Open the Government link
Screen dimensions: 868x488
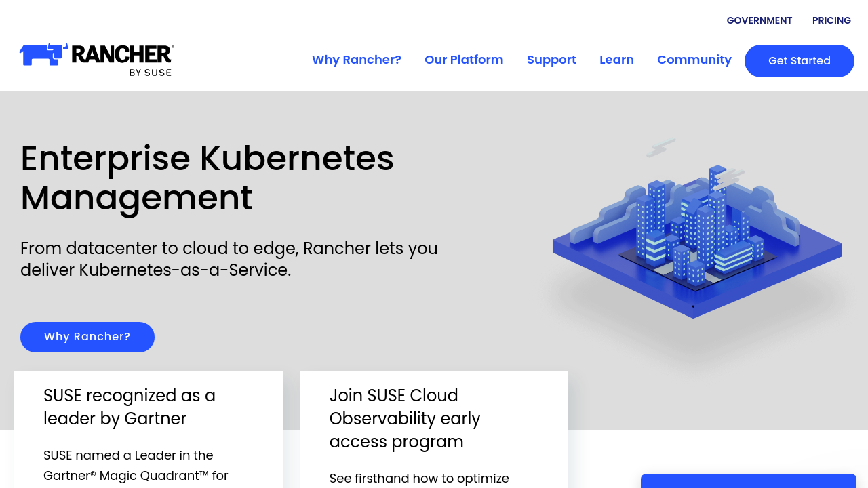click(x=759, y=20)
